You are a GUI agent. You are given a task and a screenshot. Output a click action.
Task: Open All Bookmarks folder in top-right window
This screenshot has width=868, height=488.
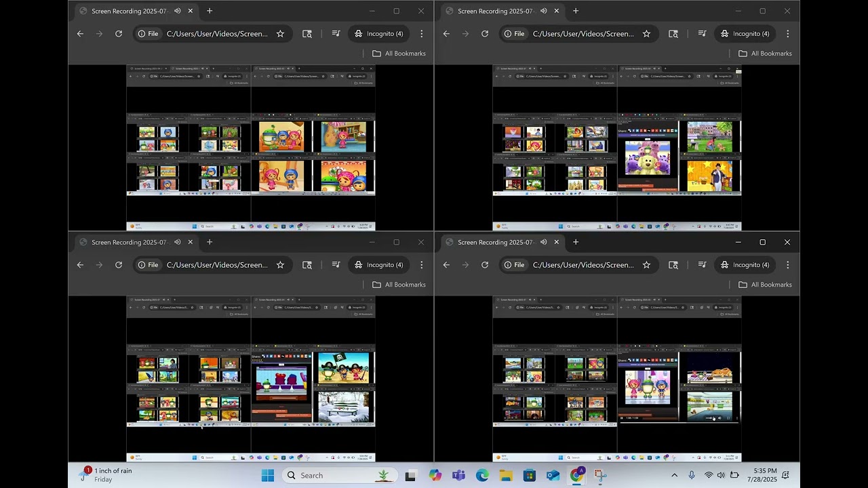(765, 54)
